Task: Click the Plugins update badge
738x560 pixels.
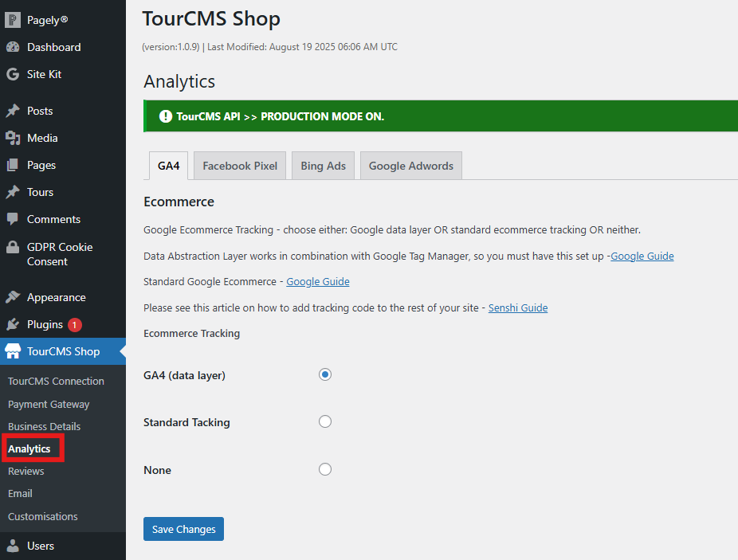Action: click(75, 324)
